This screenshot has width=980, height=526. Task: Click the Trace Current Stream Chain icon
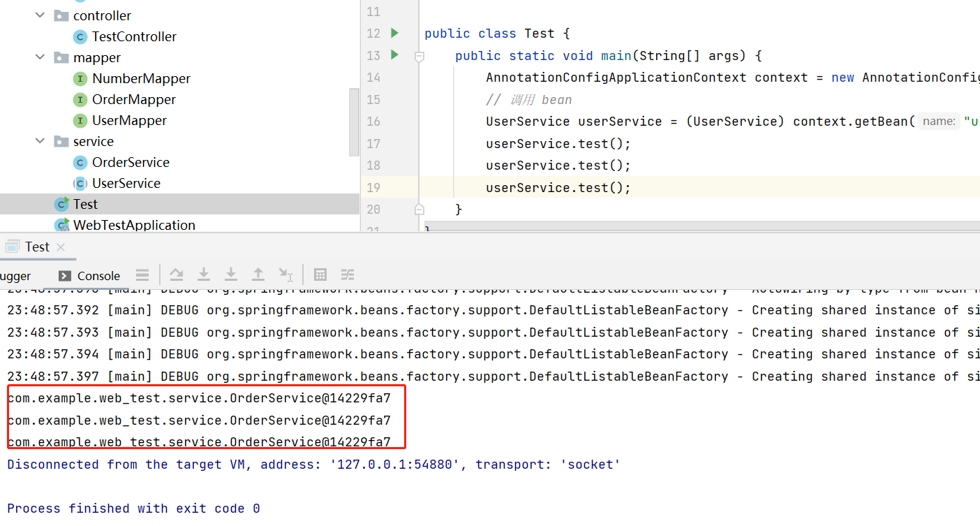(348, 275)
